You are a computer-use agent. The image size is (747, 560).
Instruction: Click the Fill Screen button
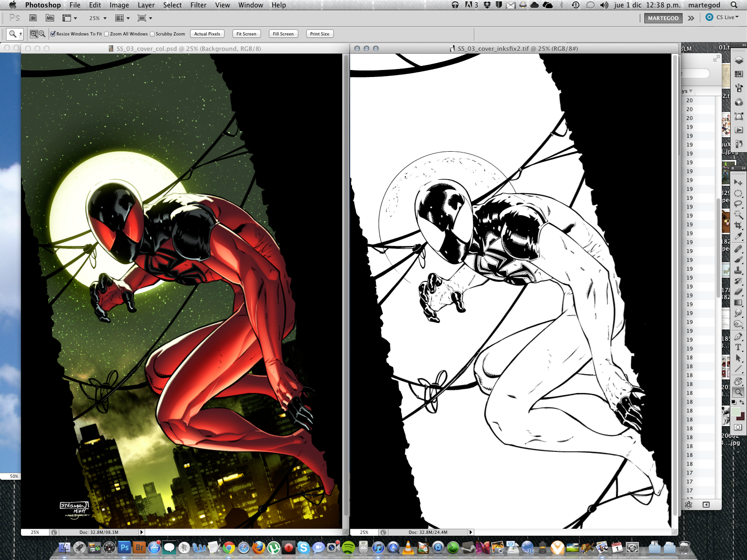(283, 34)
